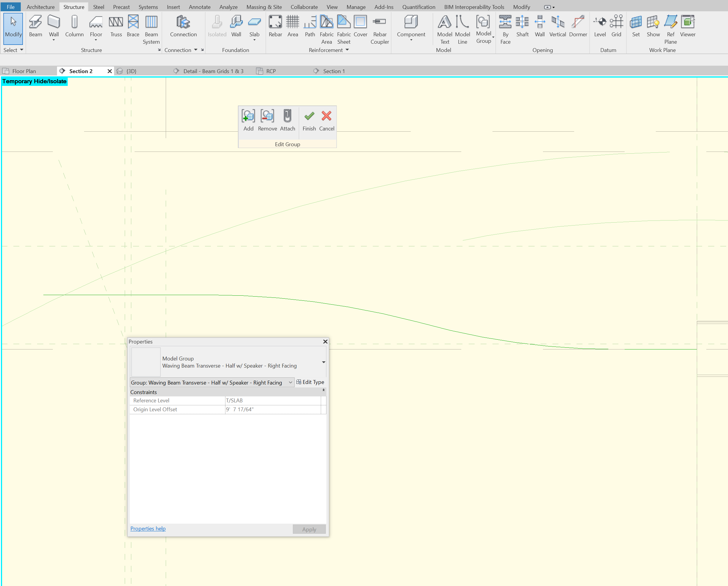Select the Beam tool
Image resolution: width=728 pixels, height=586 pixels.
(35, 27)
